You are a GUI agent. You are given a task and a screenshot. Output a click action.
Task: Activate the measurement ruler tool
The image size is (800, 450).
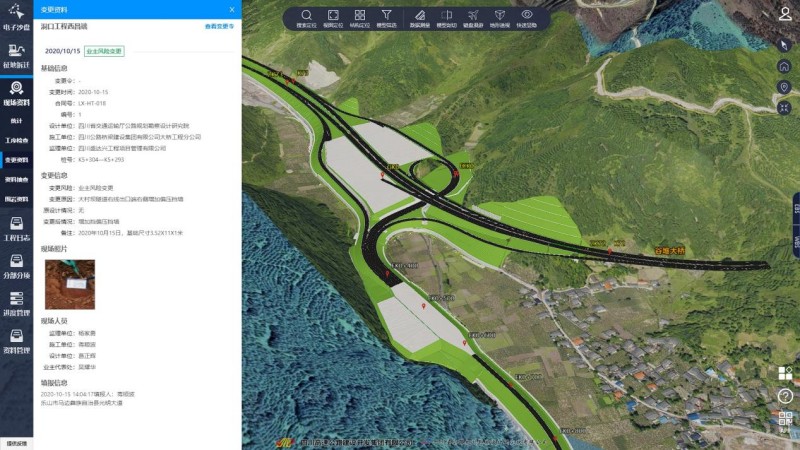pos(419,16)
